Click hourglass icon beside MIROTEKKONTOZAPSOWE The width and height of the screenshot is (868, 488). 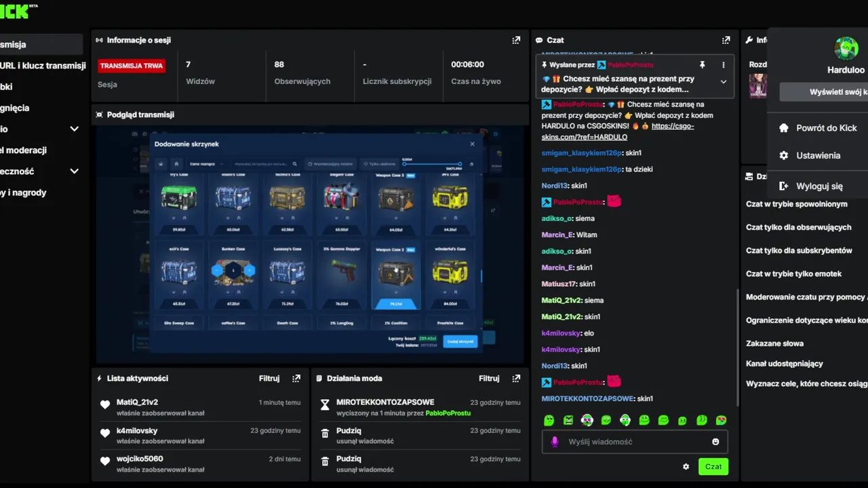click(x=325, y=405)
